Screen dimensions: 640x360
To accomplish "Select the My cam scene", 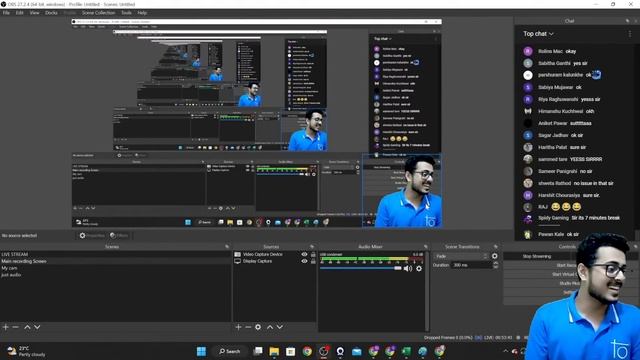I will 116,268.
